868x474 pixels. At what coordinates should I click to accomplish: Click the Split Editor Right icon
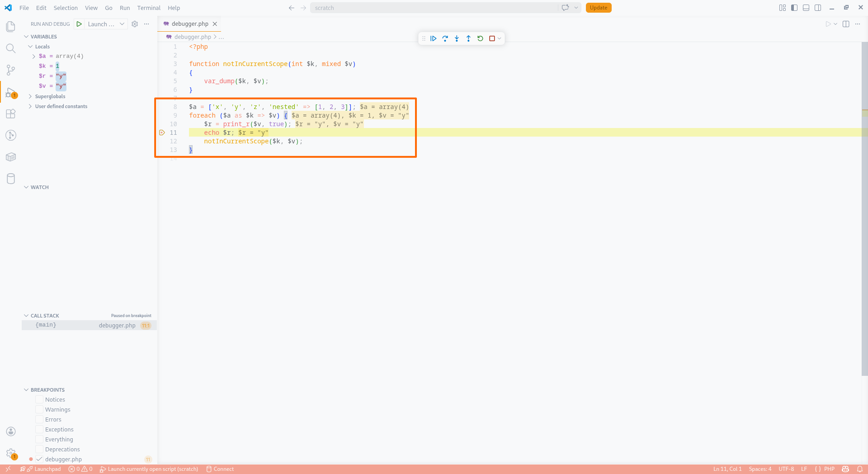(846, 24)
